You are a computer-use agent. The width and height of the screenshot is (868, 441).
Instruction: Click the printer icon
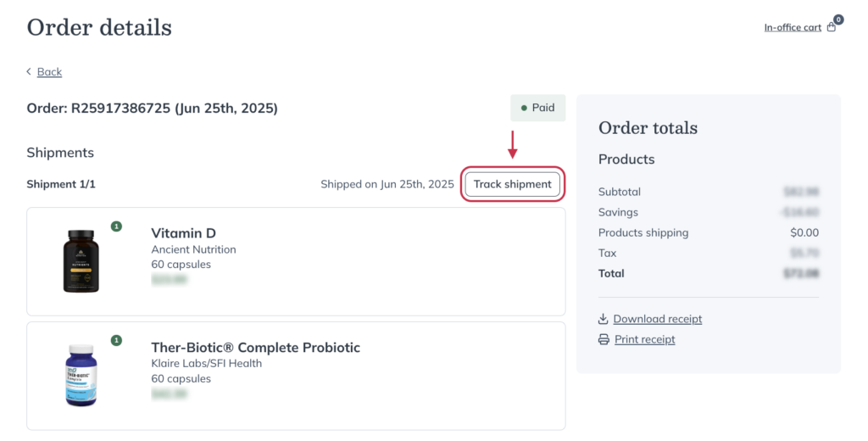tap(604, 339)
